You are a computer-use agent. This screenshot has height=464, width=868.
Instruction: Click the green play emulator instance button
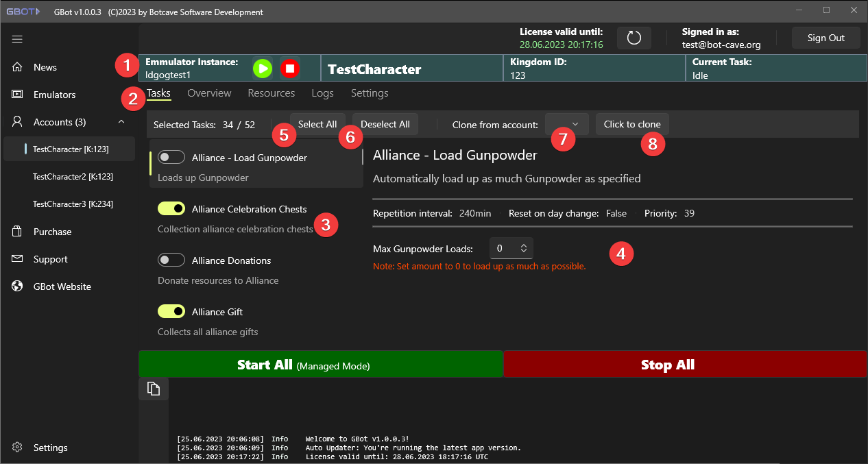click(262, 69)
